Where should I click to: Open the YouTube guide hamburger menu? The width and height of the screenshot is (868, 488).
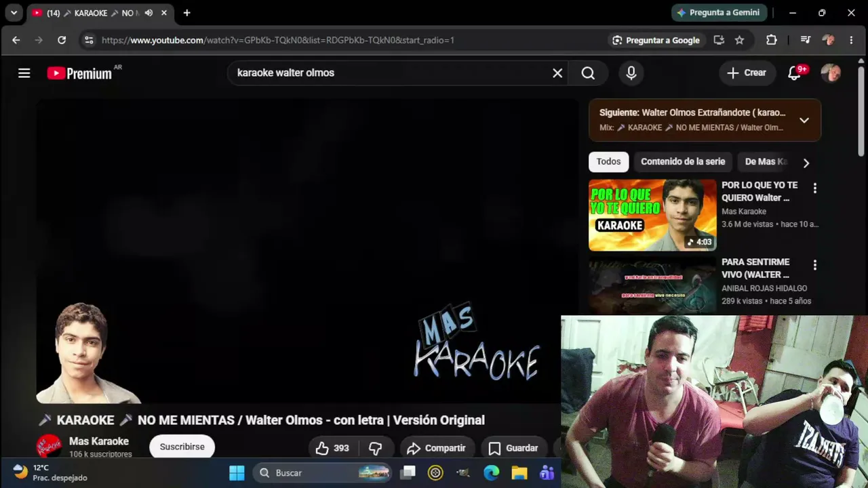point(24,73)
